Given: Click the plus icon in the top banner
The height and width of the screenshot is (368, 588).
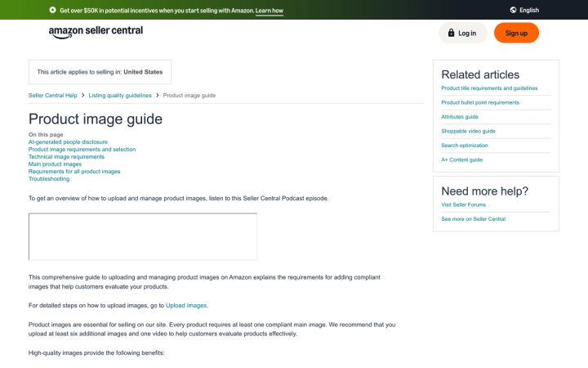Looking at the screenshot, I should [x=52, y=10].
